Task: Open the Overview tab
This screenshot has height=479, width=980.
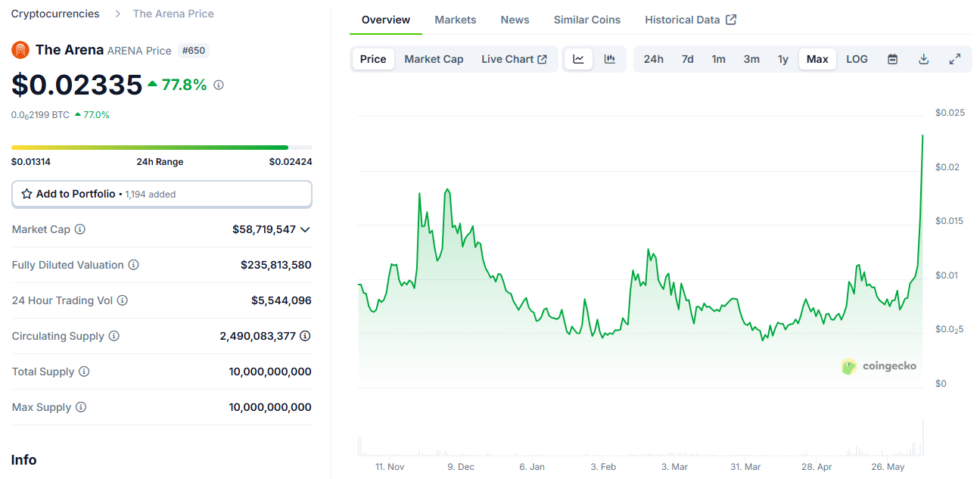Action: tap(386, 20)
